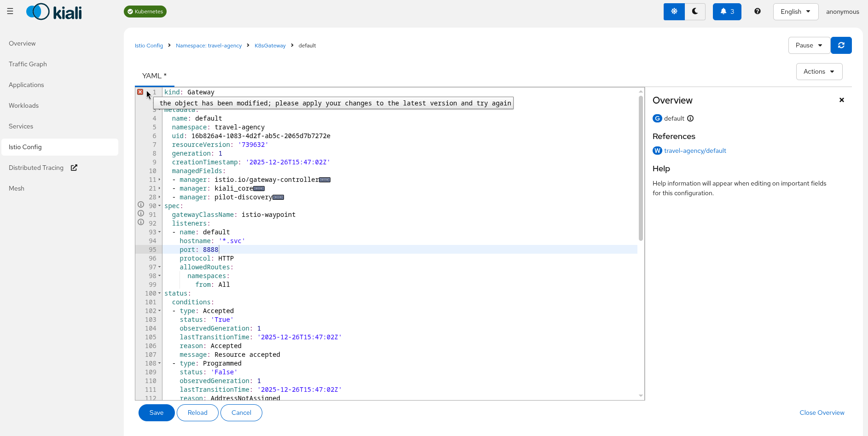The image size is (868, 436).
Task: Open Distributed Tracing external link icon
Action: click(74, 168)
